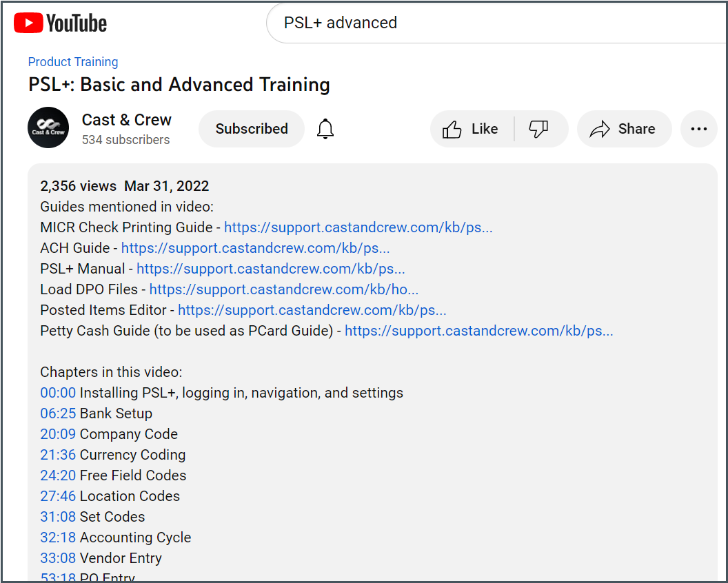Open the PSL+ Manual link
The width and height of the screenshot is (728, 583).
(x=271, y=269)
